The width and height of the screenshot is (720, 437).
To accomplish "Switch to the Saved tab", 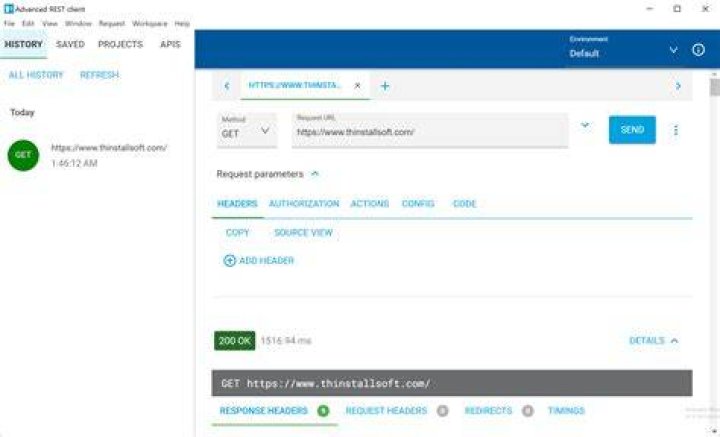I will click(70, 45).
